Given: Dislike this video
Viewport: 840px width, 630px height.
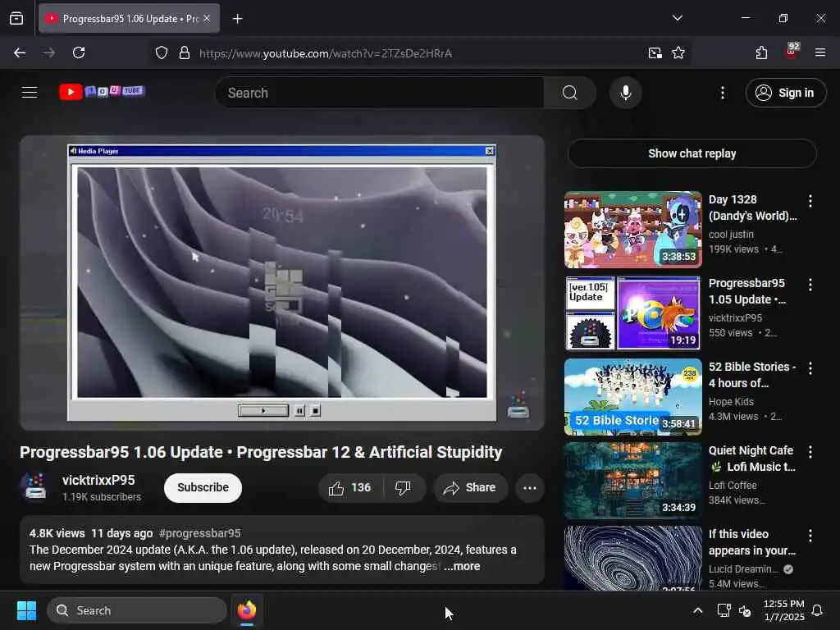Looking at the screenshot, I should tap(403, 487).
